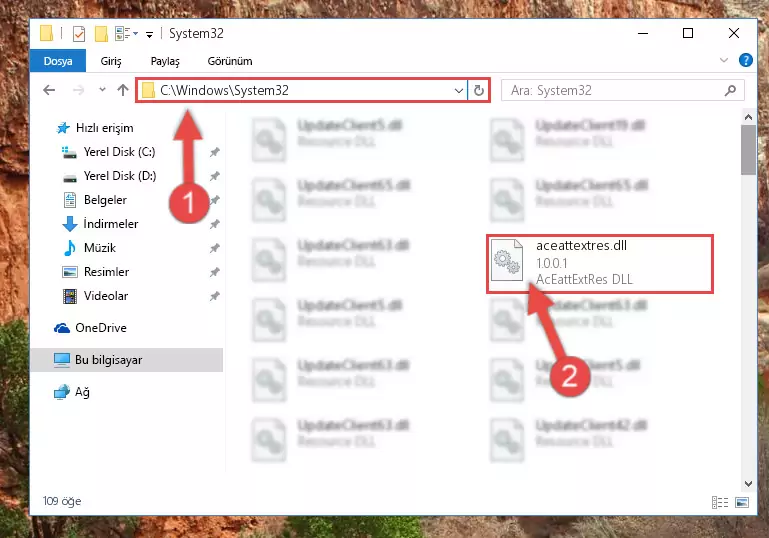Switch to the Görünüm ribbon tab

coord(230,61)
